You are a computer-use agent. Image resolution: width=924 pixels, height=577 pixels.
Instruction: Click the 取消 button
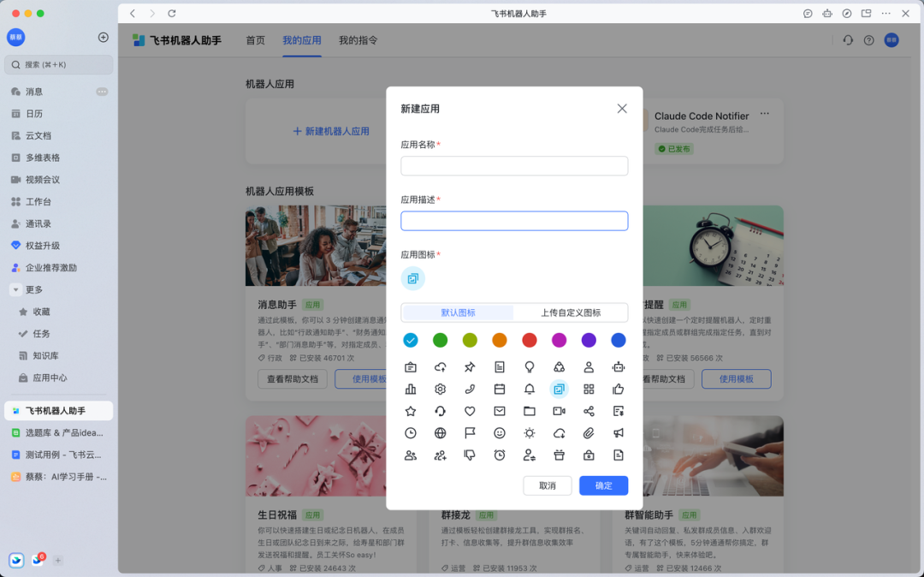click(548, 485)
